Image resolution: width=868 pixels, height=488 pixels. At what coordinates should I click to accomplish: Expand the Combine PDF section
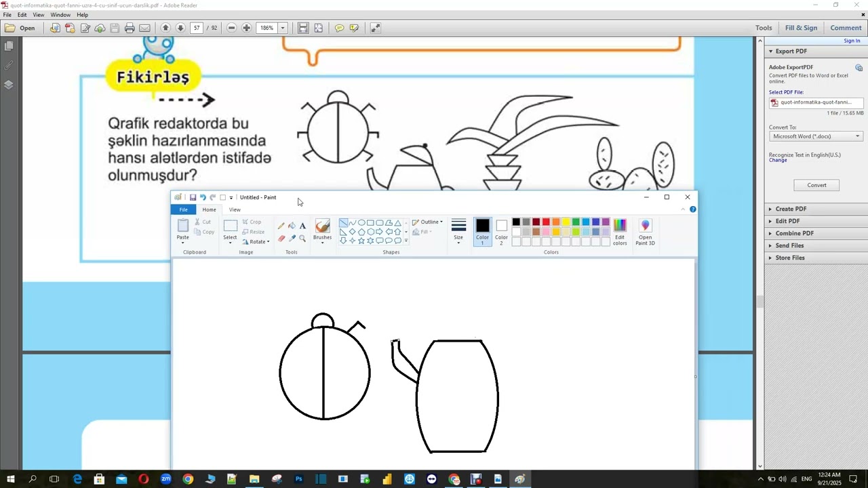point(794,233)
